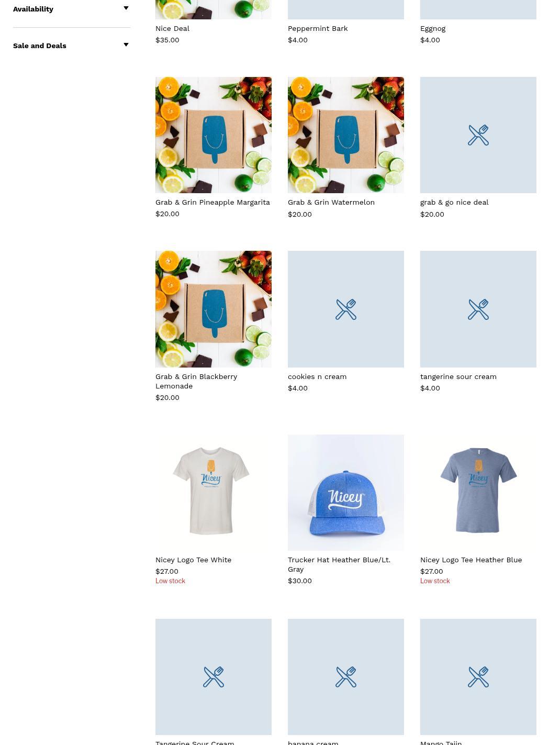Screen dimensions: 560x745
Task: Click grab & go nice deal placeholder icon
Action: tap(478, 135)
